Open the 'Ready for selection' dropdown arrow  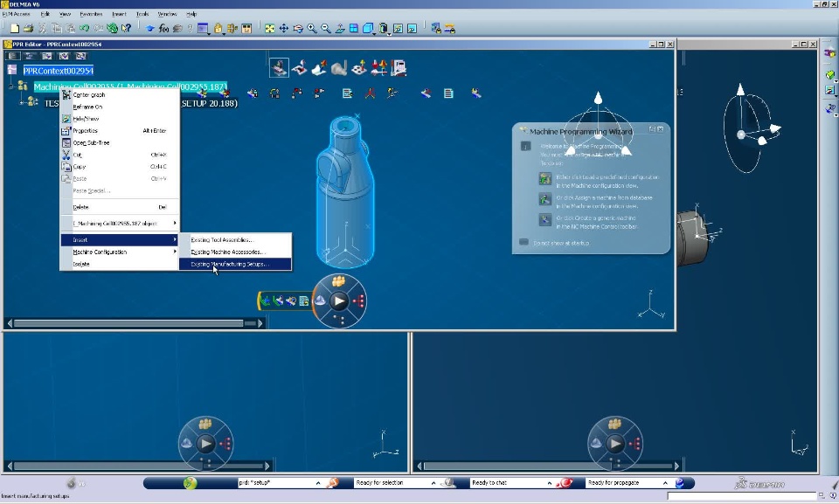pos(433,483)
